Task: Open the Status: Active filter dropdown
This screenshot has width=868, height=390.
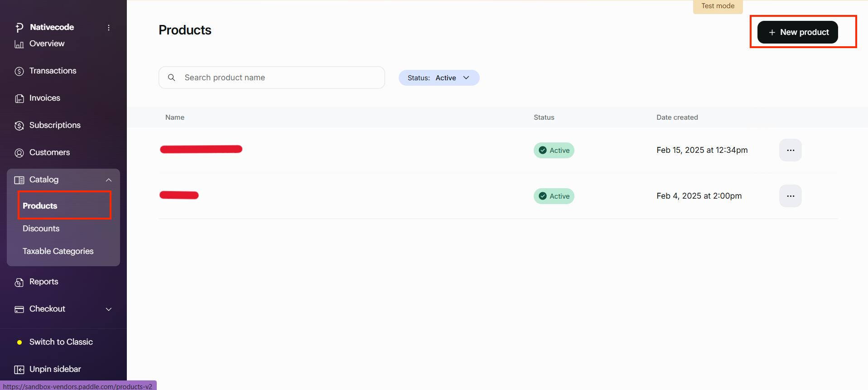Action: point(439,78)
